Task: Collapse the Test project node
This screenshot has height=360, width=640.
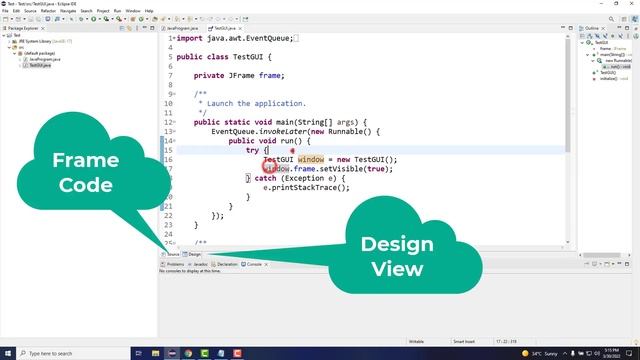Action: 4,36
